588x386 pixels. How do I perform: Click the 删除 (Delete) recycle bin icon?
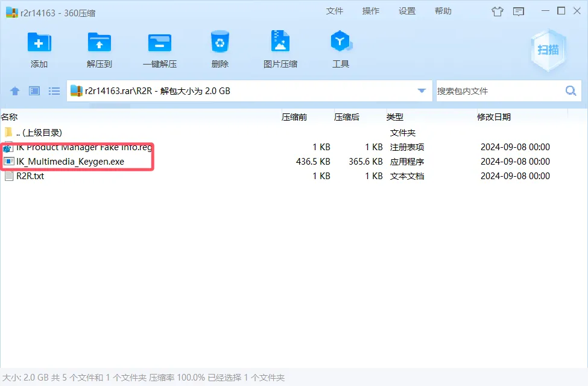point(220,43)
